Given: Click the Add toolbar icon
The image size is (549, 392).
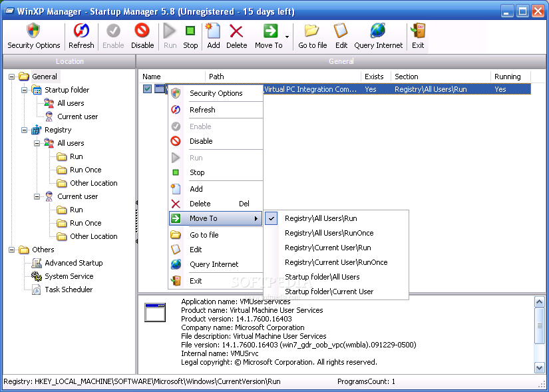Looking at the screenshot, I should [x=213, y=31].
